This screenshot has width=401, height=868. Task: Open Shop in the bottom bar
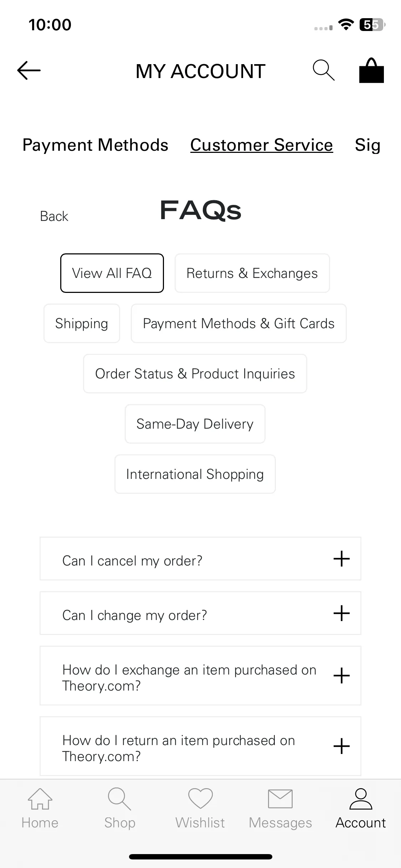click(120, 808)
